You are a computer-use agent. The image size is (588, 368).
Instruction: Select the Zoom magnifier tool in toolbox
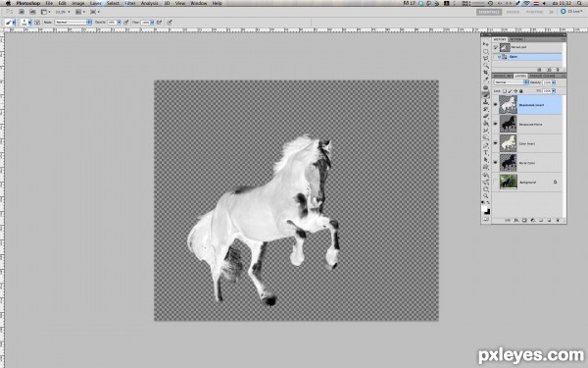pos(486,196)
